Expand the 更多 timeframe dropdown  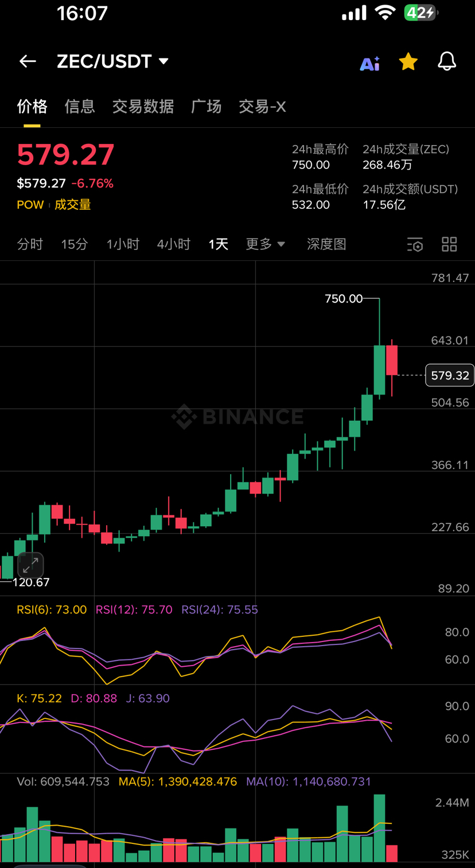pyautogui.click(x=265, y=244)
